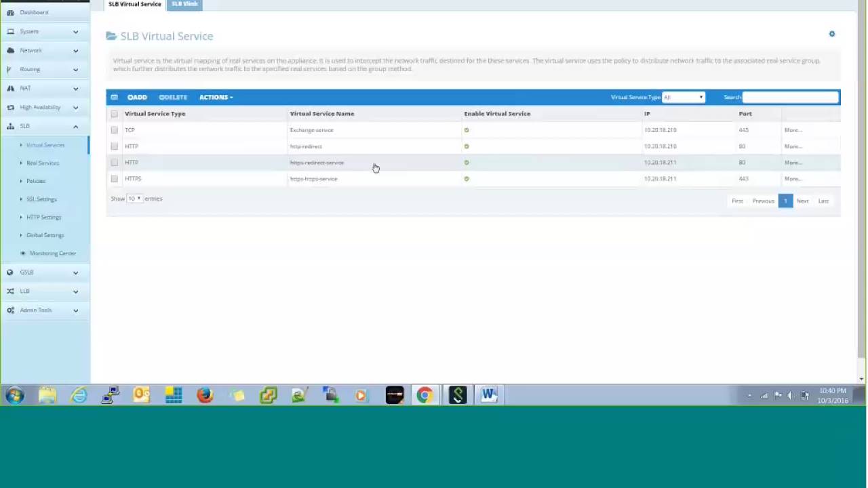Open Policies in SLB submenu

36,181
